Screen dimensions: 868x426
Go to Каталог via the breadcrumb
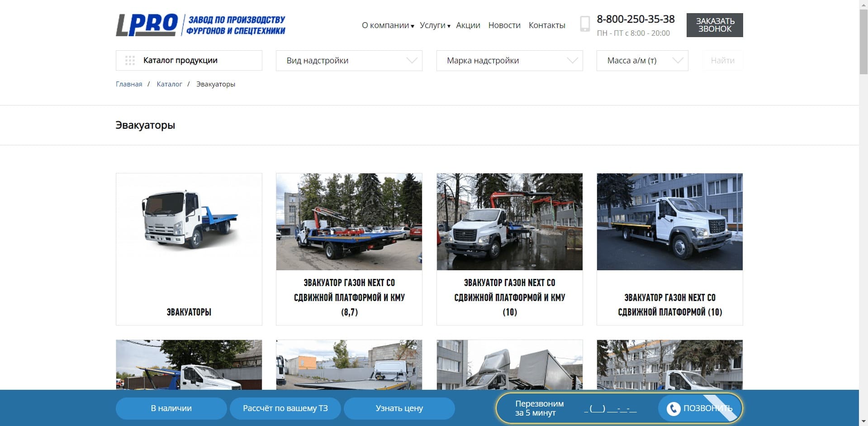click(x=169, y=84)
